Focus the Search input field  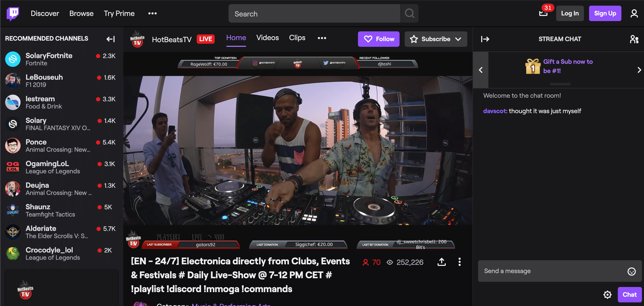314,13
